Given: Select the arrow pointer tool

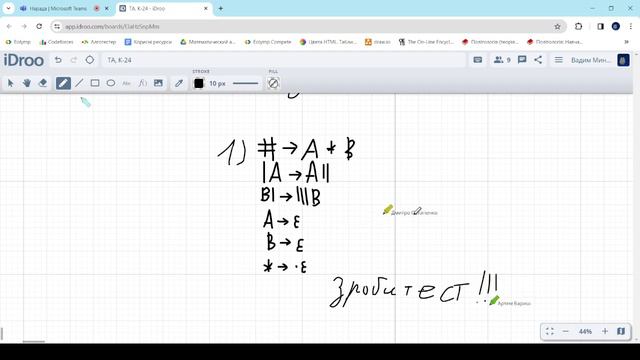Looking at the screenshot, I should pos(11,83).
